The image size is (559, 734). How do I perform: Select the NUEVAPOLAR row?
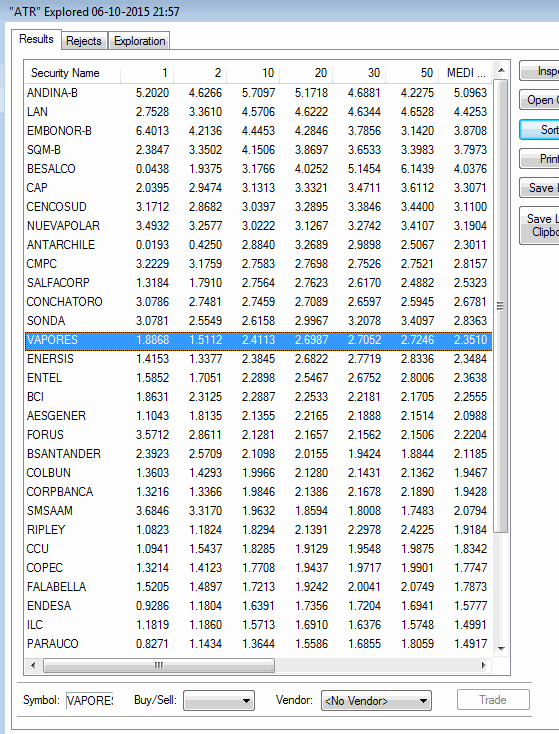coord(258,226)
